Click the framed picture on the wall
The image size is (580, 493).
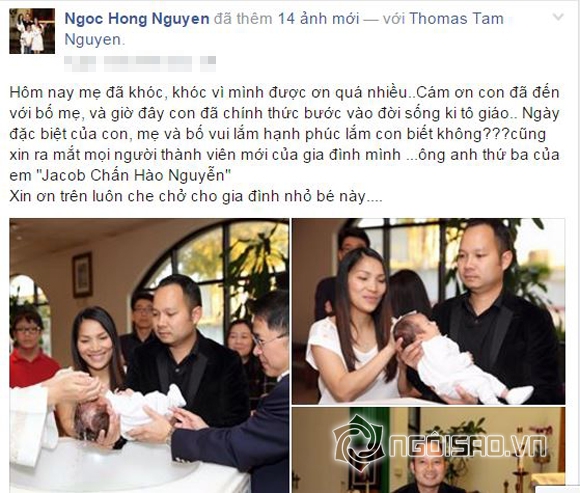click(82, 275)
